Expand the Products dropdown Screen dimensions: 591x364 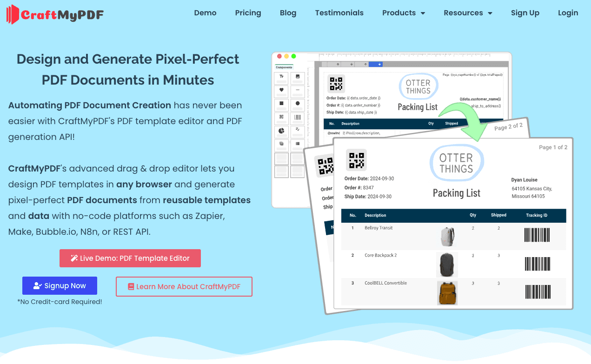[x=403, y=13]
